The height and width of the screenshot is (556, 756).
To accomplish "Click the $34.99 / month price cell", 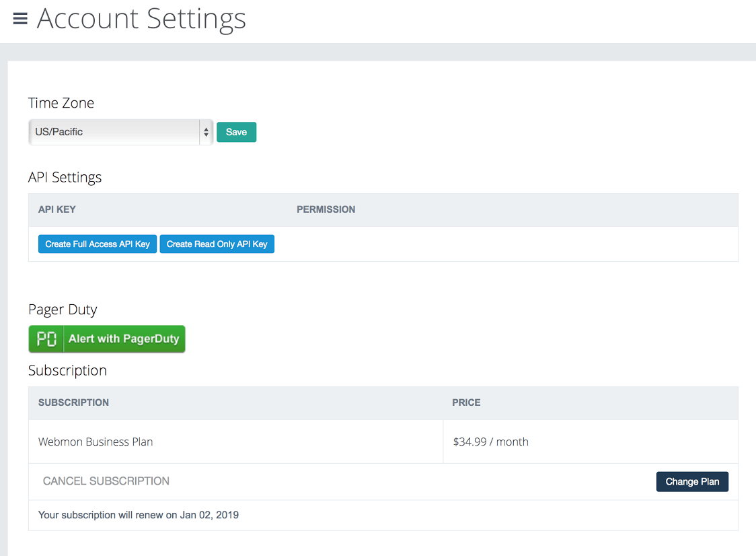I will click(490, 442).
